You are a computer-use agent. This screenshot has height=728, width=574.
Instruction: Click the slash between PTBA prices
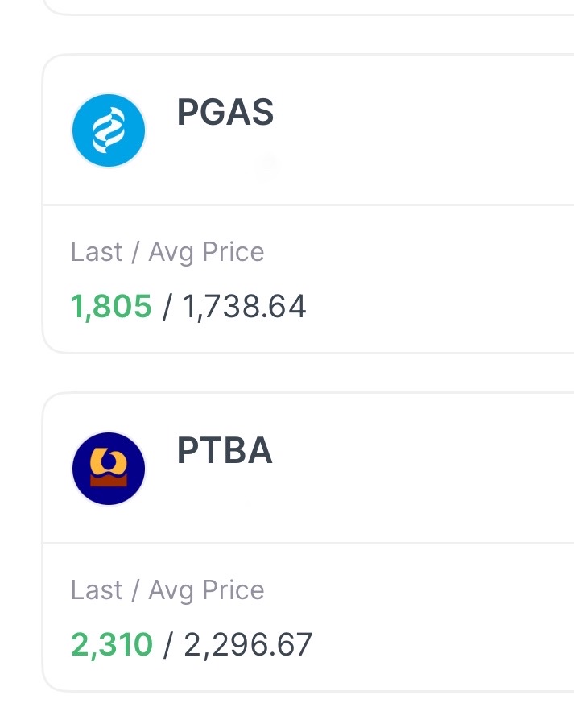click(x=168, y=646)
